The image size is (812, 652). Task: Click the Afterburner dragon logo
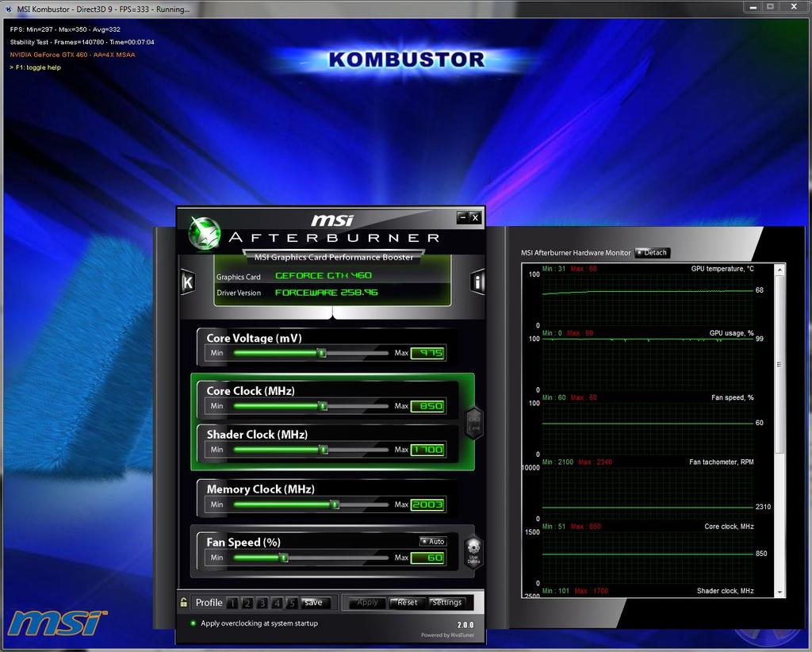[x=205, y=233]
